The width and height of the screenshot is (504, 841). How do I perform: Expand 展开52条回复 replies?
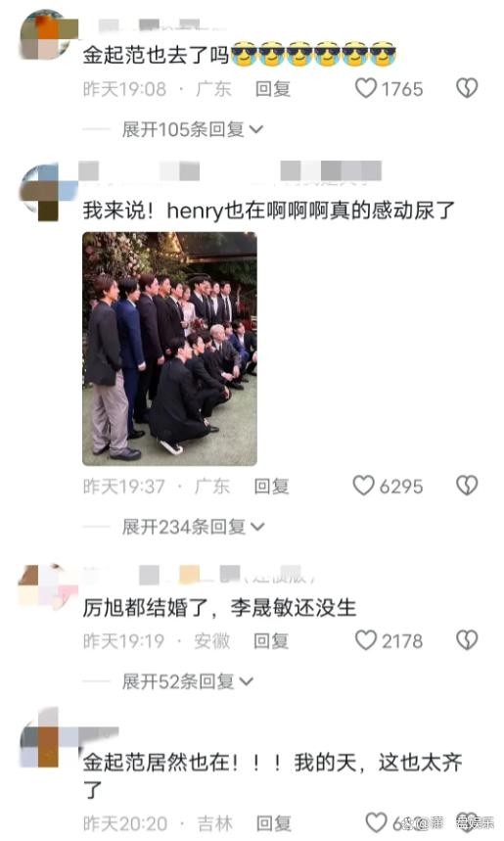click(x=187, y=681)
